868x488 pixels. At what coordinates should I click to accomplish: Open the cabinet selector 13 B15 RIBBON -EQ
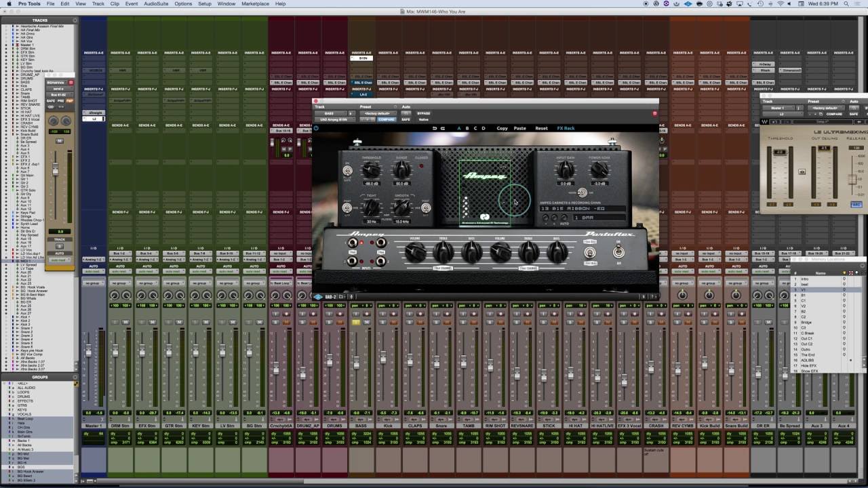tap(583, 209)
